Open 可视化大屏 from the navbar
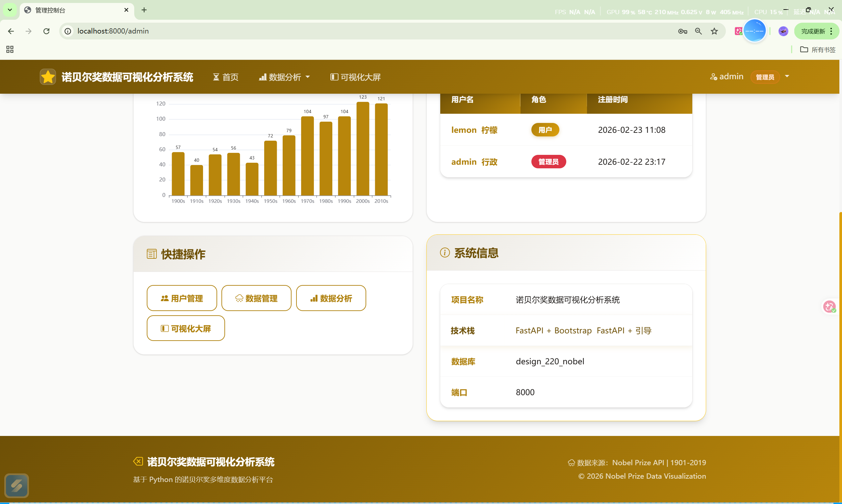The width and height of the screenshot is (842, 504). [x=355, y=77]
